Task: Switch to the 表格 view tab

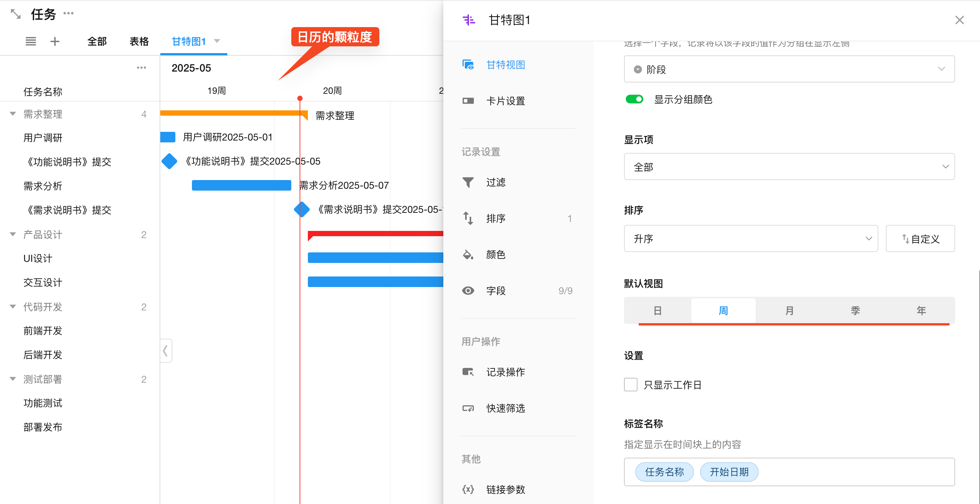Action: click(x=139, y=41)
